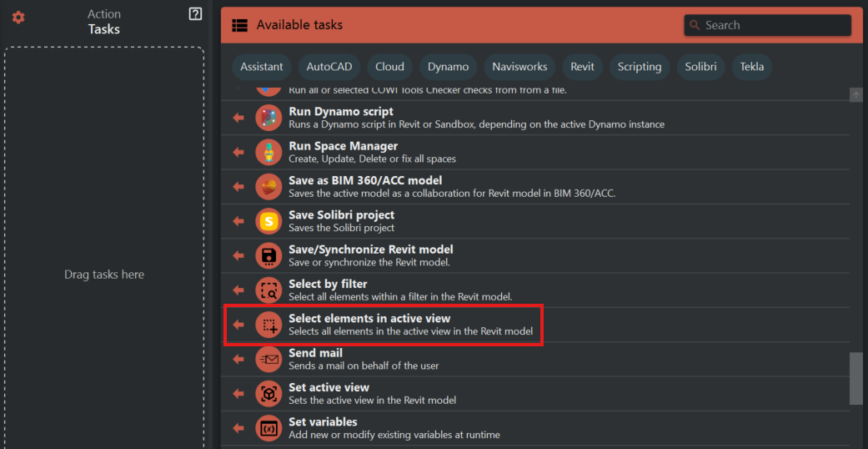
Task: Add Run Dynamo script using its arrow
Action: pyautogui.click(x=238, y=118)
